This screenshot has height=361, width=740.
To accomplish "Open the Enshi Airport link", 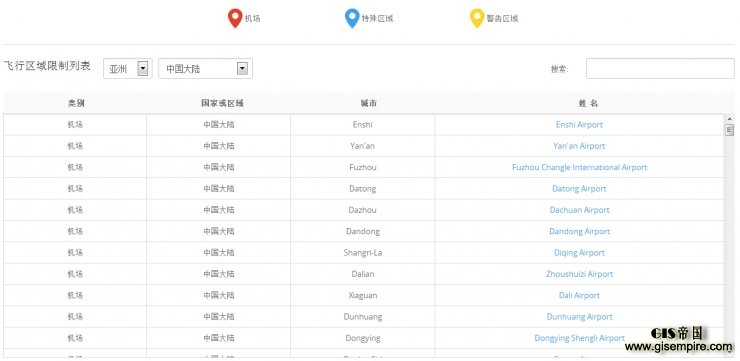I will tap(579, 125).
